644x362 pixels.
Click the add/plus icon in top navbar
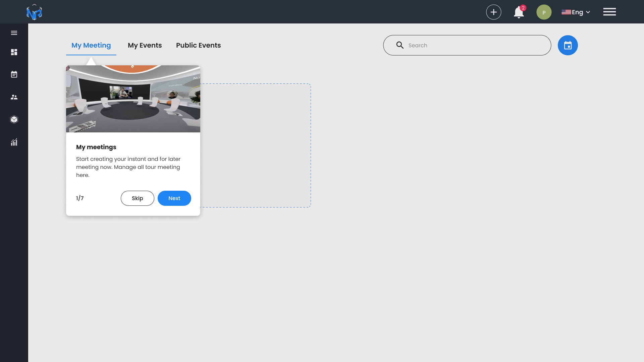coord(494,12)
